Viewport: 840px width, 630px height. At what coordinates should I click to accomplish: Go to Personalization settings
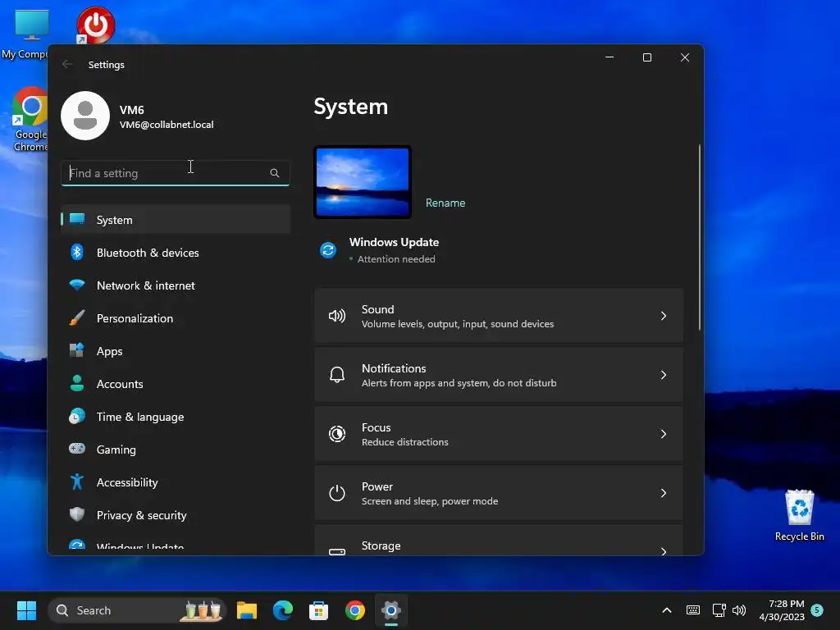176,318
